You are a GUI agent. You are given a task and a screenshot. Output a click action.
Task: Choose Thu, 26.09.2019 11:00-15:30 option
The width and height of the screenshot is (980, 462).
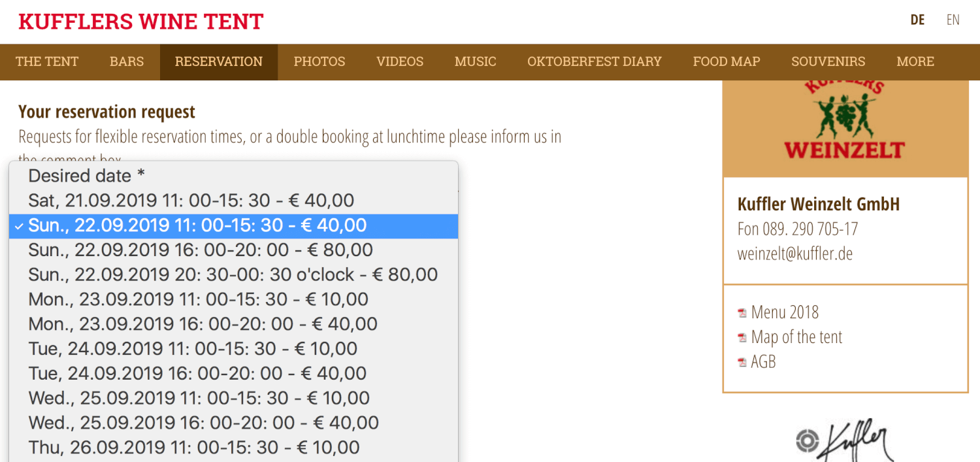(233, 448)
